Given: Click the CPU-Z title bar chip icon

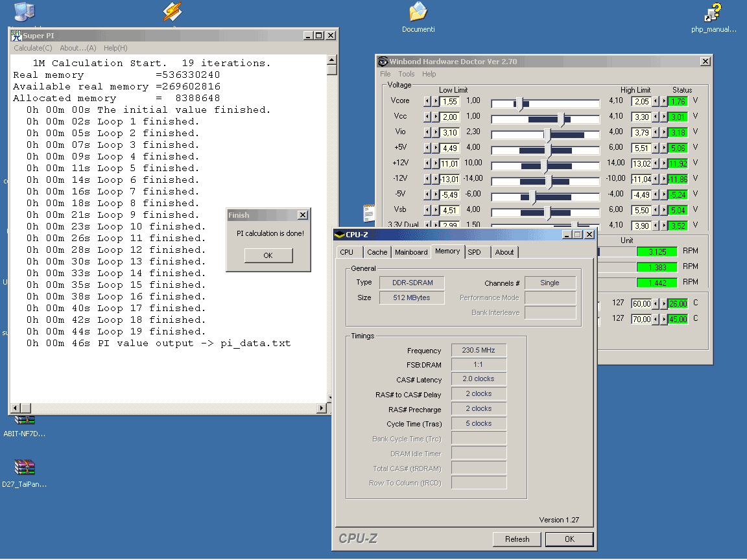Looking at the screenshot, I should 339,235.
